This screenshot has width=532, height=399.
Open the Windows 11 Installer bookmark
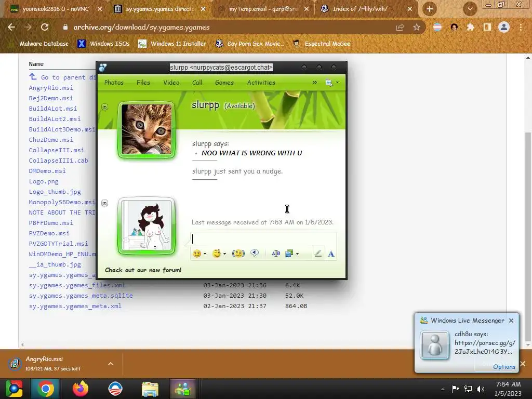pos(172,44)
